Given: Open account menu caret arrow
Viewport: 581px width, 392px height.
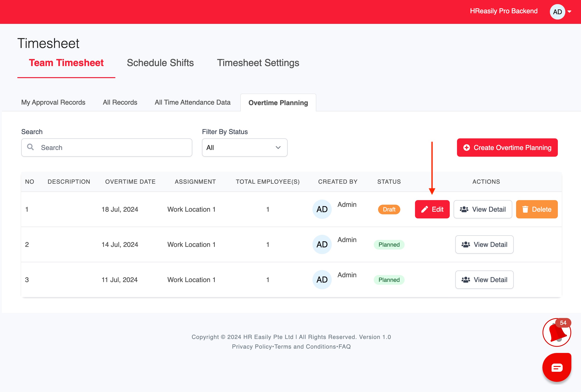Looking at the screenshot, I should coord(569,12).
